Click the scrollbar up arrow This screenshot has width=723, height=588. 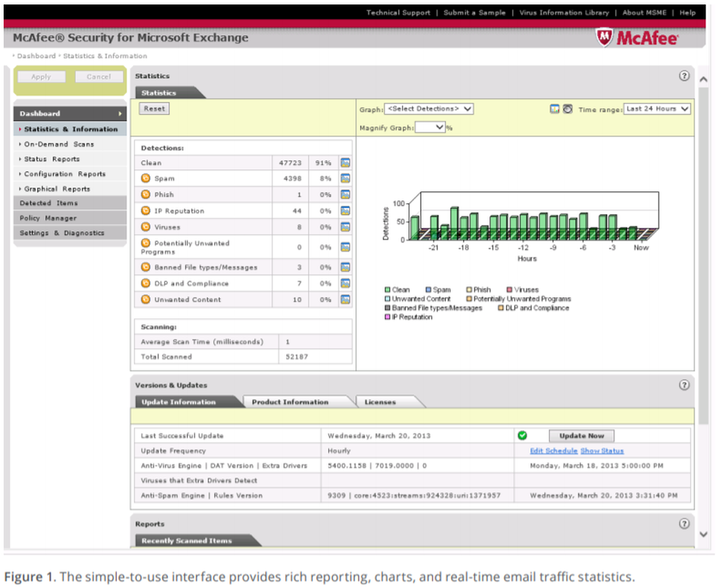click(703, 80)
